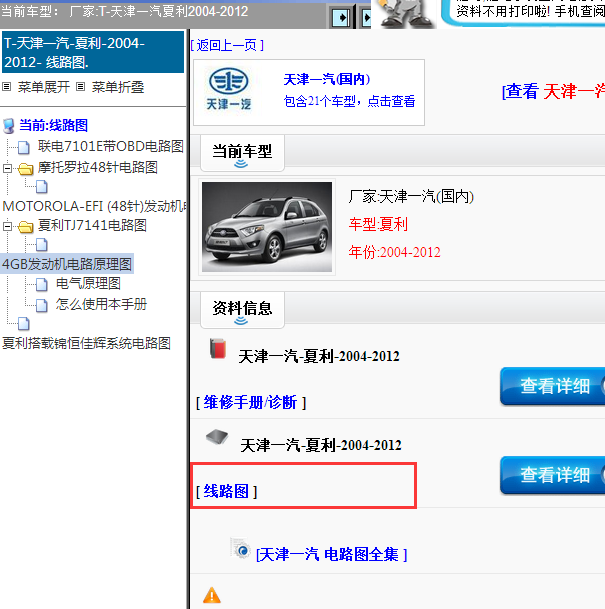Click folder icon for 摩托罗拉48针电路图
Screen dimensions: 605x609
click(26, 169)
